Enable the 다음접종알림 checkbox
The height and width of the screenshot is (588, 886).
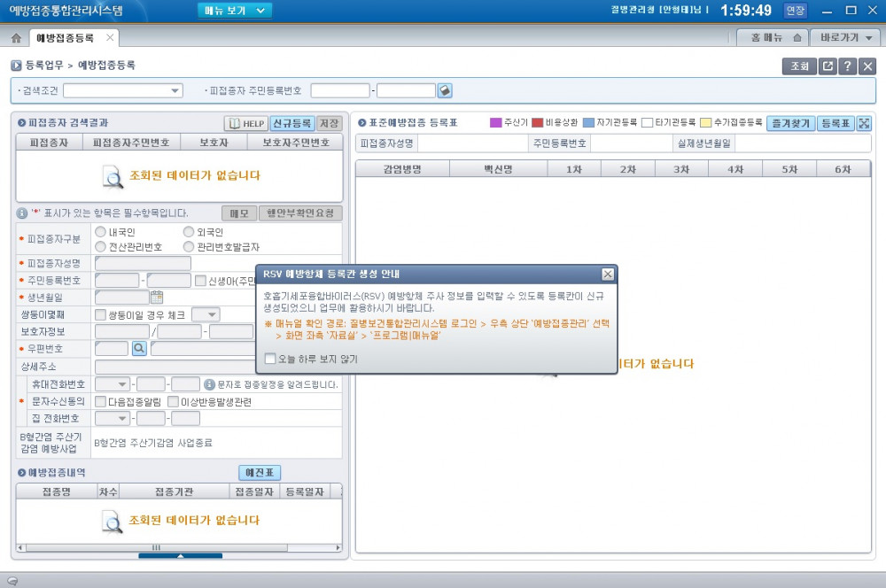click(100, 401)
